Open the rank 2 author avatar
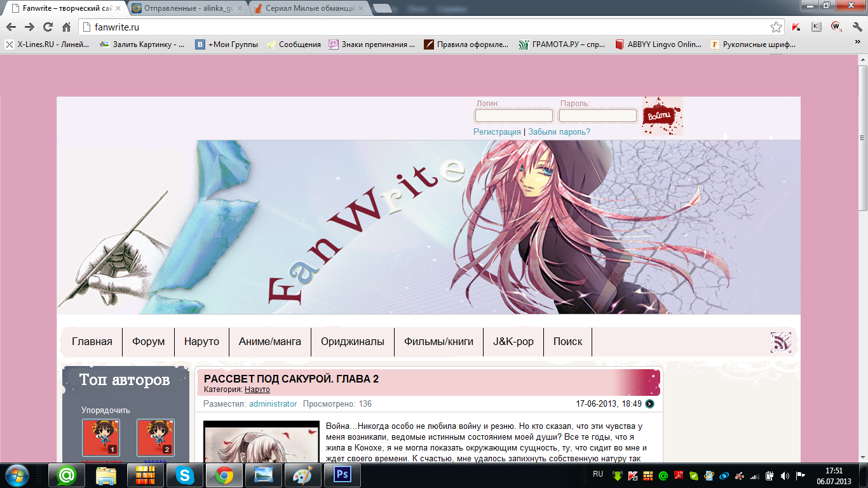 (x=156, y=437)
